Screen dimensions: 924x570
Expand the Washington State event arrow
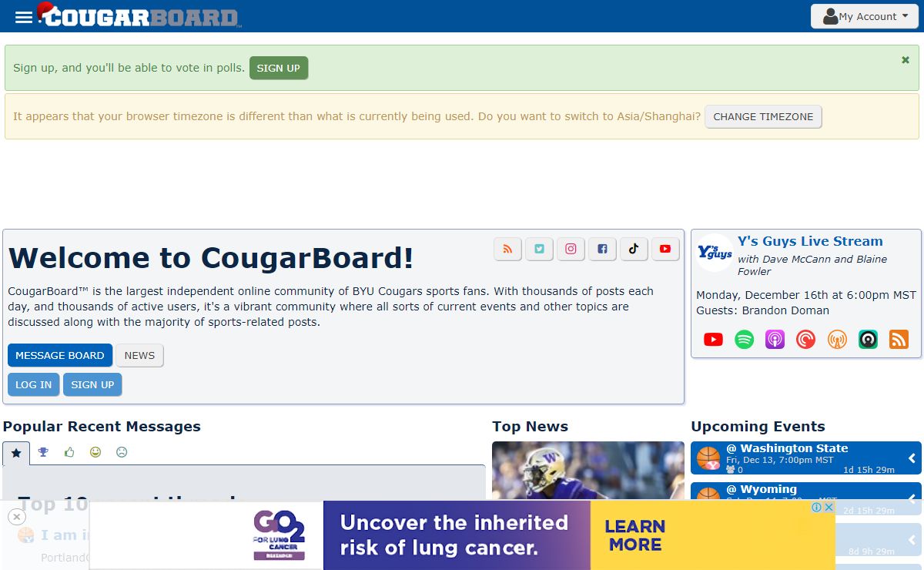click(912, 458)
